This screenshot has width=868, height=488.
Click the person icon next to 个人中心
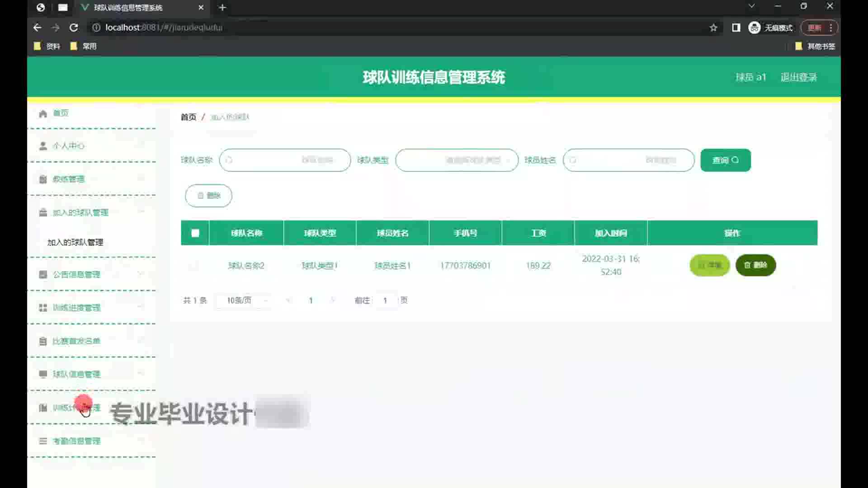point(43,146)
